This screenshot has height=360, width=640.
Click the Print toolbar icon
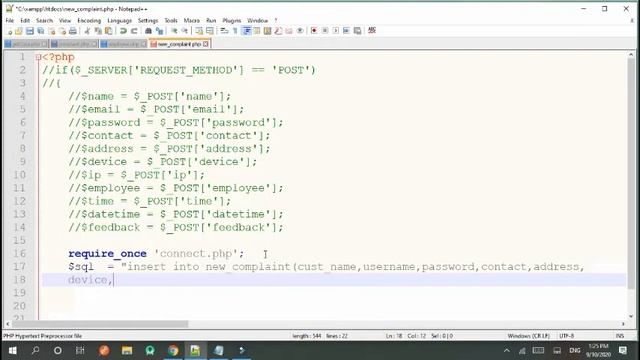click(x=73, y=31)
